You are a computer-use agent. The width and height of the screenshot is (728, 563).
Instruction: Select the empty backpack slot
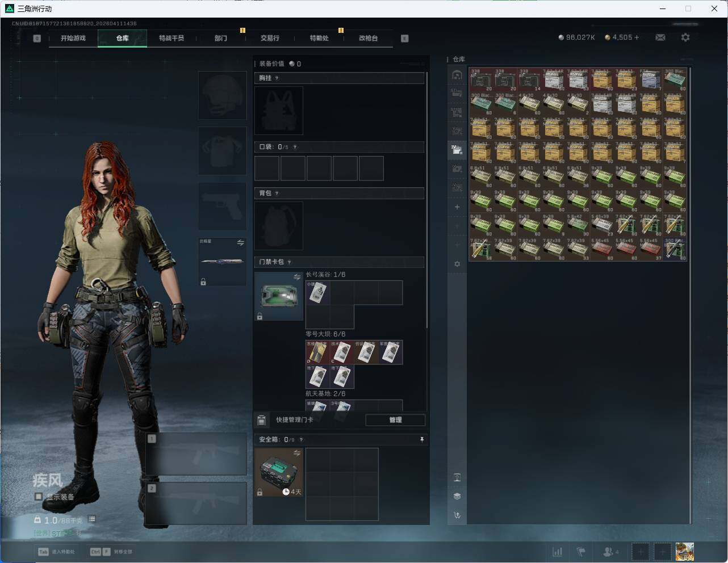click(x=279, y=226)
